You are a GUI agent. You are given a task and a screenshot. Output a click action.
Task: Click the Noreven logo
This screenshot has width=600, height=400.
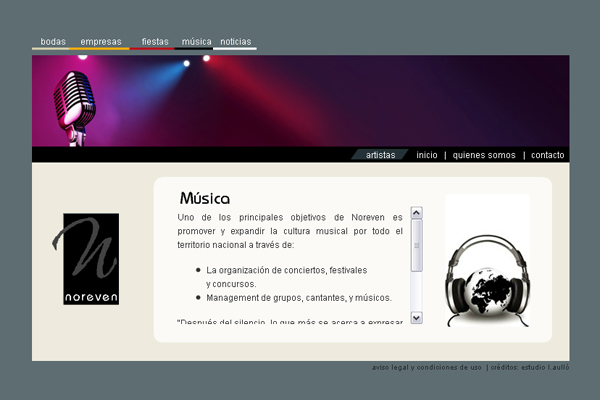(91, 259)
